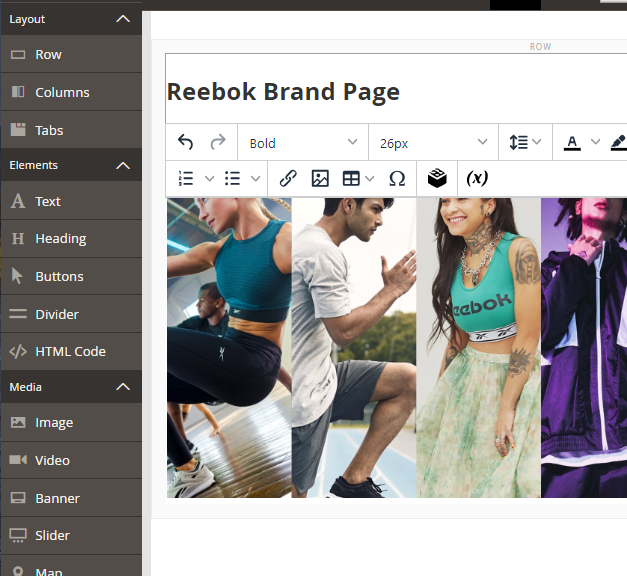Click the Columns icon in sidebar
Image resolution: width=627 pixels, height=576 pixels.
18,92
